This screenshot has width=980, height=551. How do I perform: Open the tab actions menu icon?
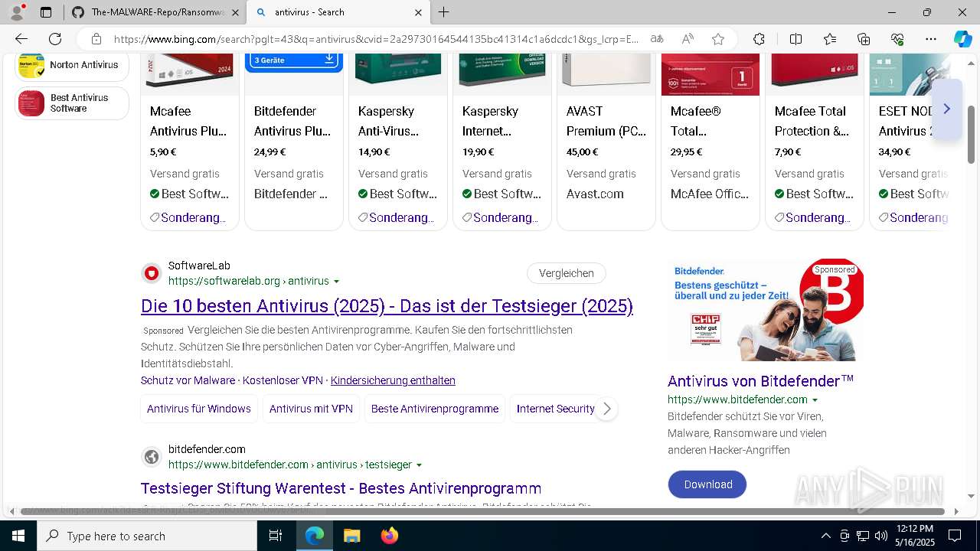[x=46, y=12]
